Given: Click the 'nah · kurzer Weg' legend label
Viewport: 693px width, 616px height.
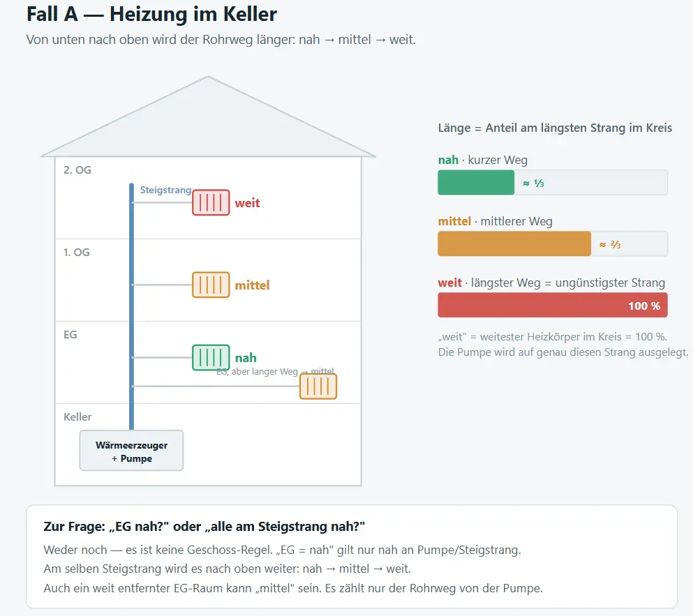Looking at the screenshot, I should pyautogui.click(x=483, y=160).
